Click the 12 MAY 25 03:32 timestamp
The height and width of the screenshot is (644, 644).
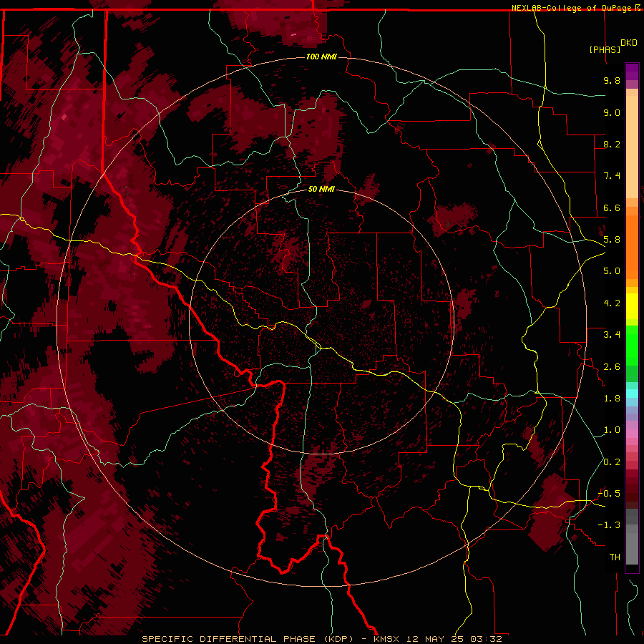454,639
